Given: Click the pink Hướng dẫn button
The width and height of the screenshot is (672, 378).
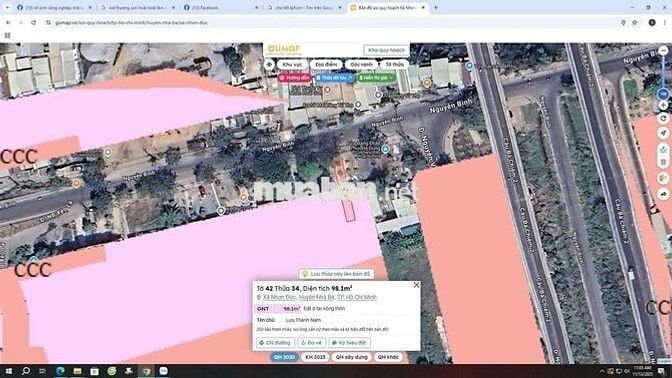Looking at the screenshot, I should pyautogui.click(x=294, y=78).
